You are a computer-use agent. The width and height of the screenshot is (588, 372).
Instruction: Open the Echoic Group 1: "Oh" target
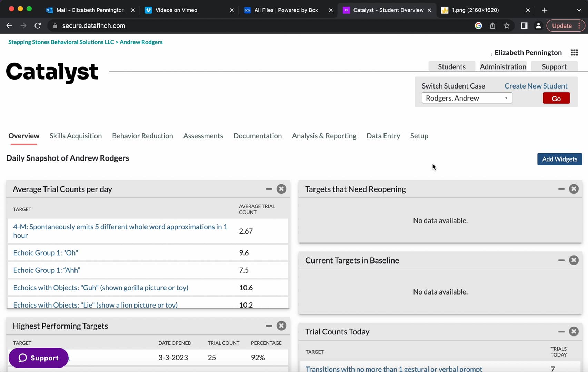[x=45, y=252]
